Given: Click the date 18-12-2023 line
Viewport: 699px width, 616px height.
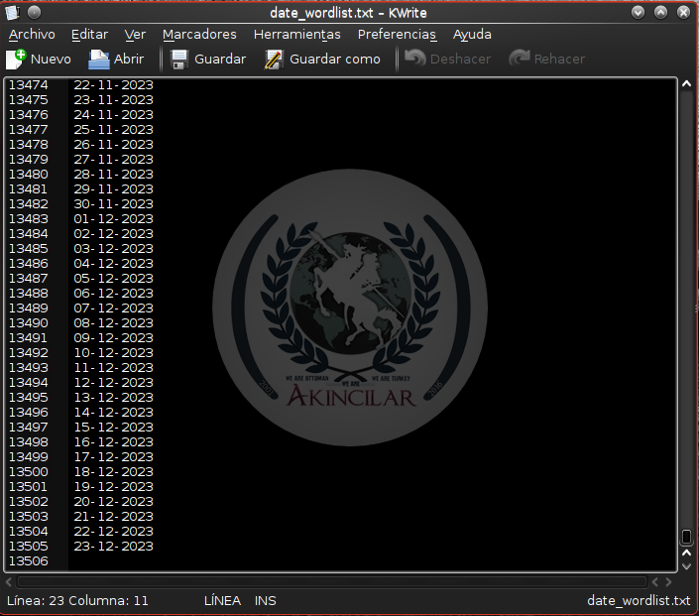Looking at the screenshot, I should click(x=113, y=471).
